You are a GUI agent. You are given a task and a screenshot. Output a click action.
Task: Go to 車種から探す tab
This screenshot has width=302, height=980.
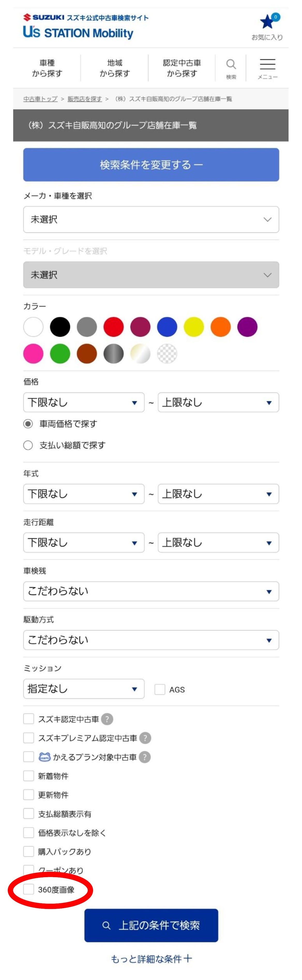(47, 68)
